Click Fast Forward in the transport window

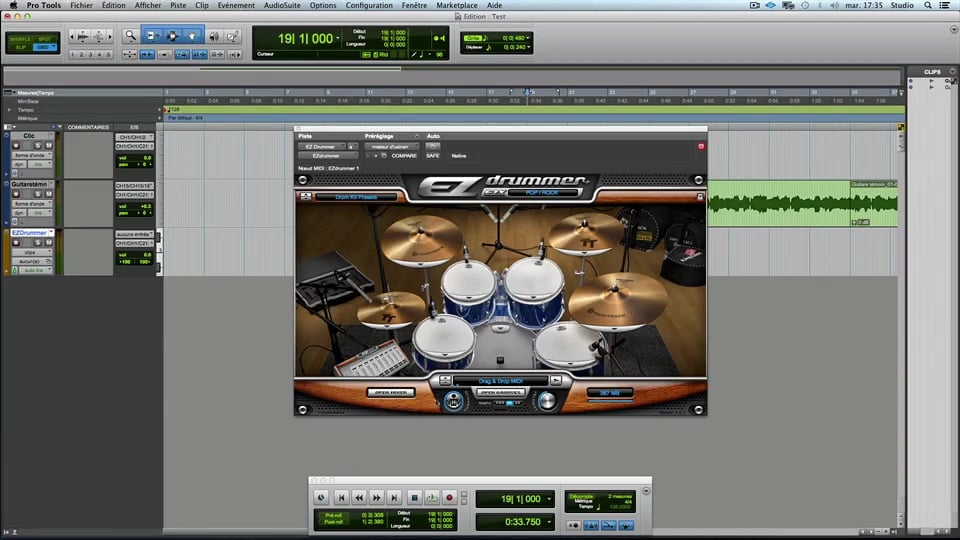point(377,498)
